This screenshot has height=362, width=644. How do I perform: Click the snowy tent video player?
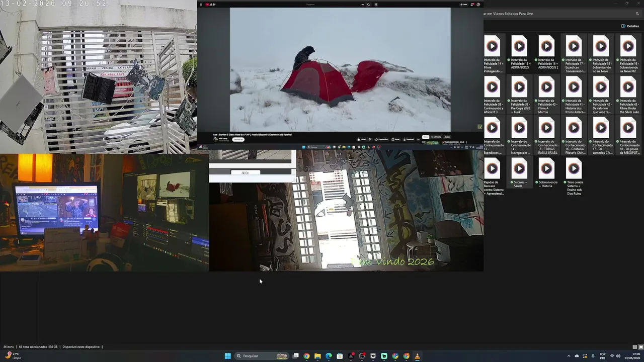(x=340, y=69)
